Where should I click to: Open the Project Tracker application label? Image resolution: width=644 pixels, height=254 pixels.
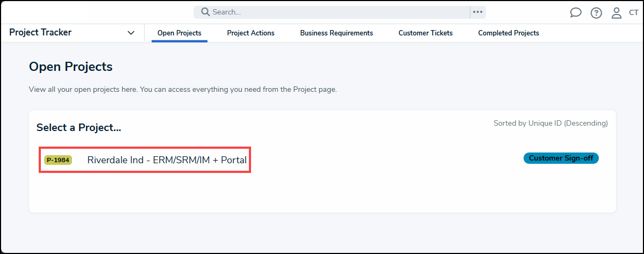click(x=40, y=32)
